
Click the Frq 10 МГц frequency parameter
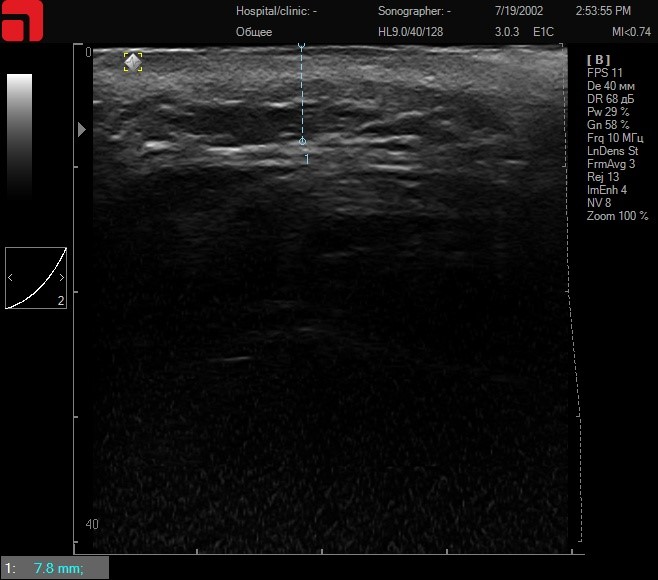click(616, 138)
